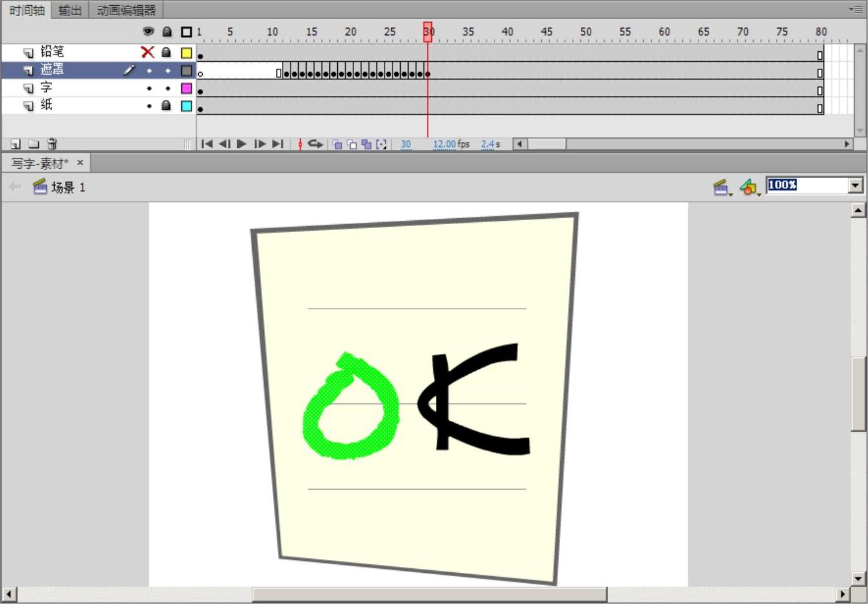Click the modify onion markers icon
The image size is (868, 604).
click(x=381, y=144)
